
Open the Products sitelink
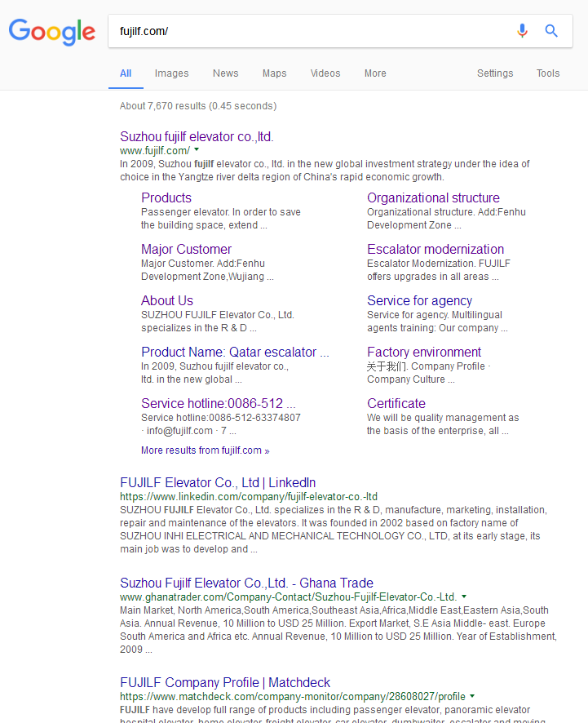[166, 197]
